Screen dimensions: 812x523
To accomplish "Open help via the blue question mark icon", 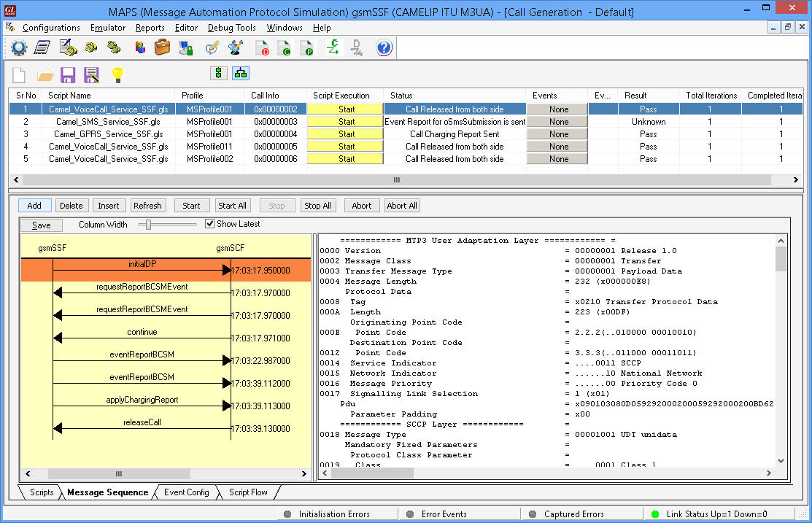I will coord(384,48).
